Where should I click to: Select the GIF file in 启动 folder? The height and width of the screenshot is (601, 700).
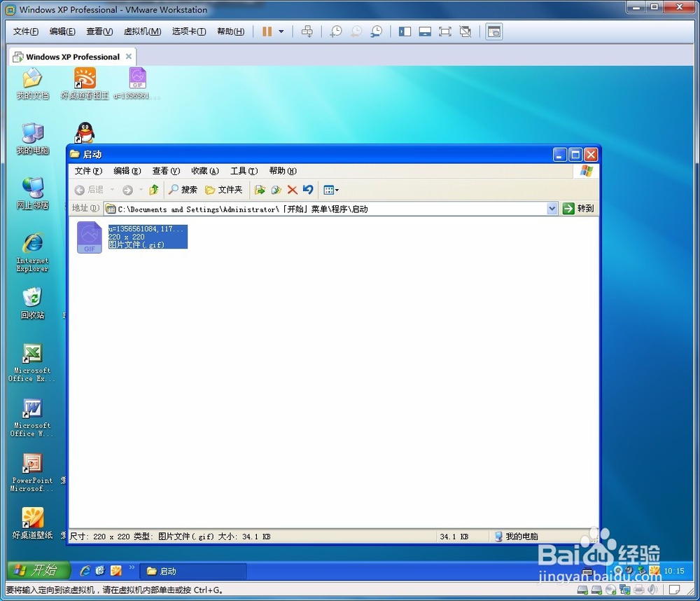[132, 237]
